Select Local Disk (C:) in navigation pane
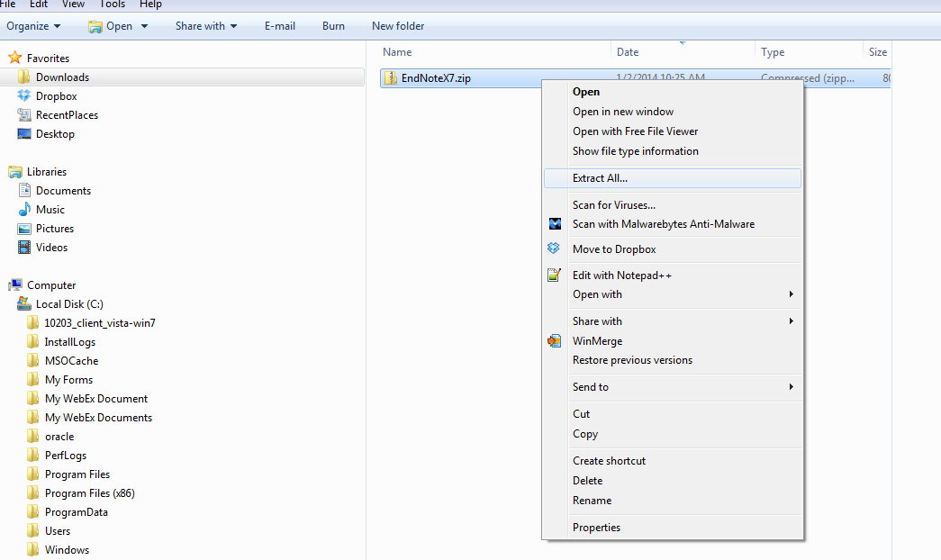The width and height of the screenshot is (941, 560). [x=69, y=304]
